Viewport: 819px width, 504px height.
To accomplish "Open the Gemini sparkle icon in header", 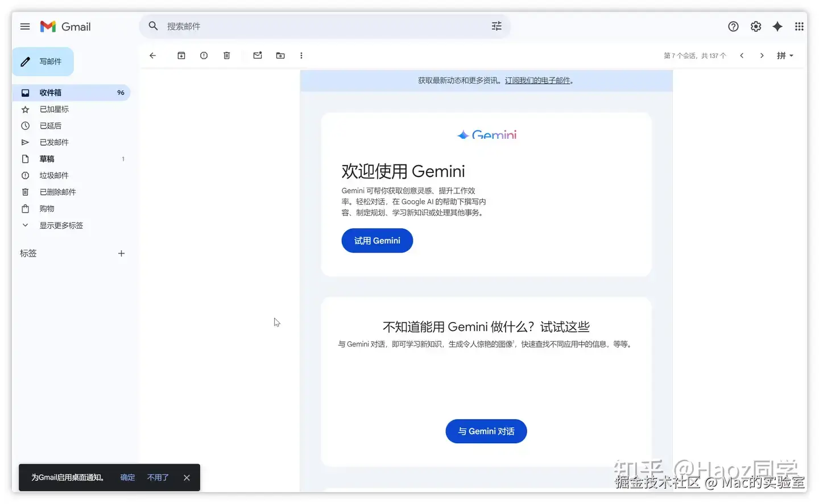I will point(777,27).
